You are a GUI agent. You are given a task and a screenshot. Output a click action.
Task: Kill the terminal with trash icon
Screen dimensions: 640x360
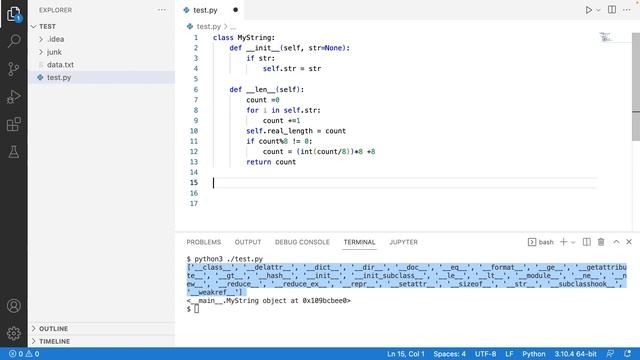click(601, 242)
